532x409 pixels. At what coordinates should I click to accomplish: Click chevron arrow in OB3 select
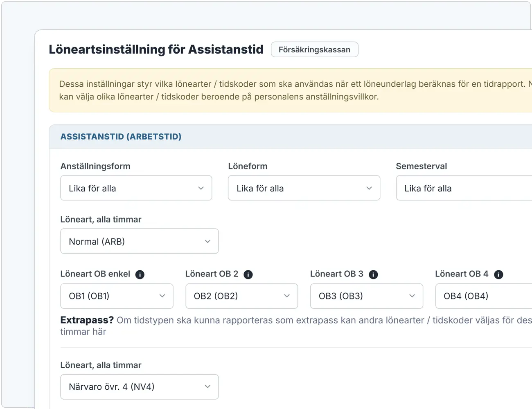[x=412, y=296]
